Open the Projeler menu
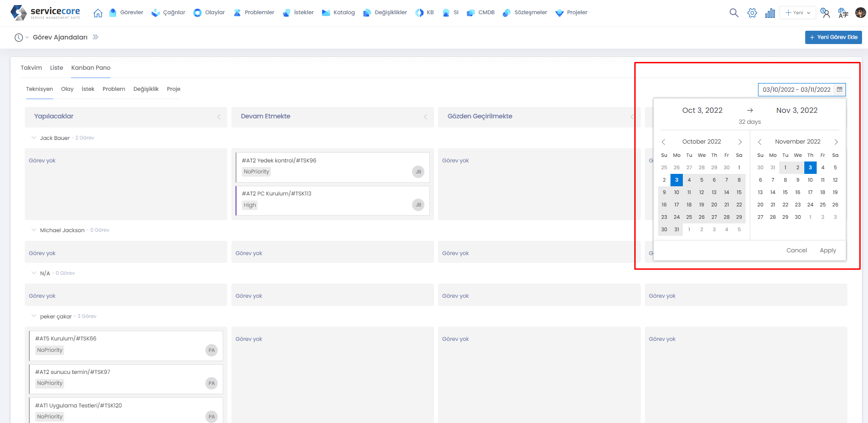Screen dimensions: 868x423 (571, 12)
